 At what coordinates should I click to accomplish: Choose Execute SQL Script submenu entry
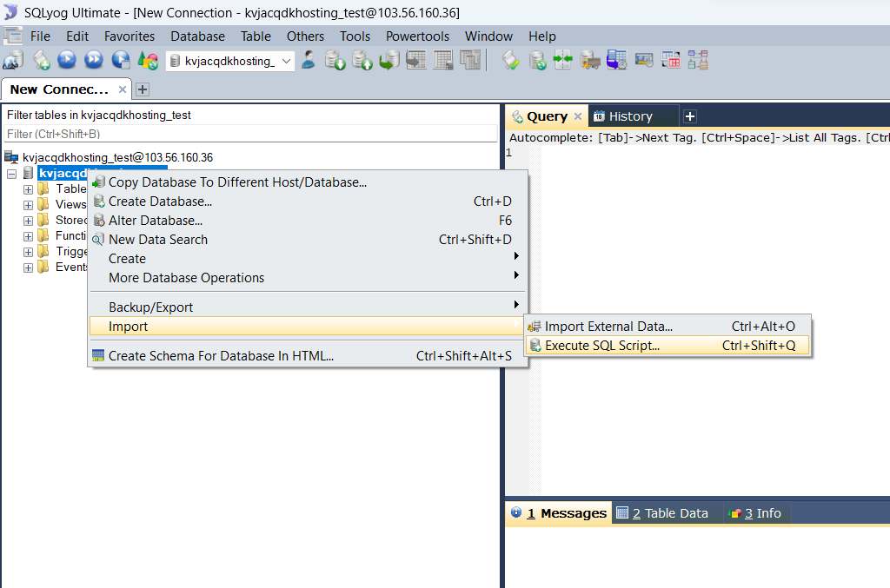click(667, 346)
